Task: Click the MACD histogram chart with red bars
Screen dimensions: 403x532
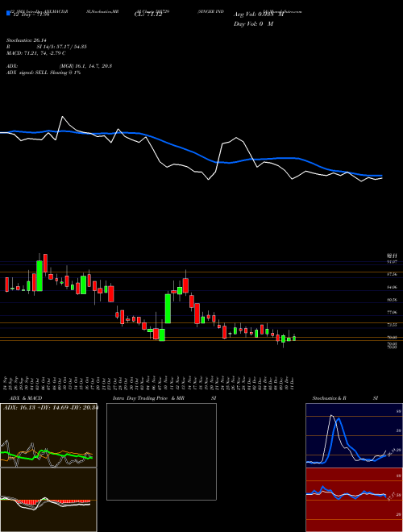Action: 48,500
